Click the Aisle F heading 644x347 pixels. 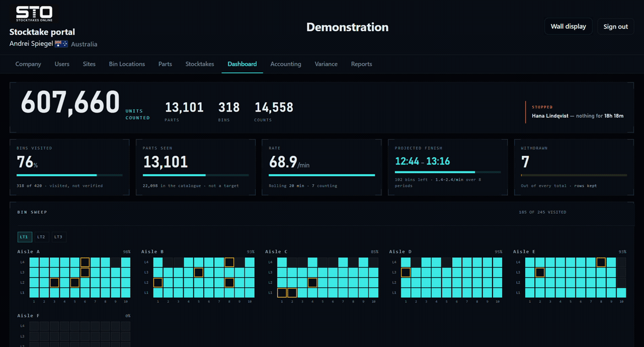[x=28, y=316]
